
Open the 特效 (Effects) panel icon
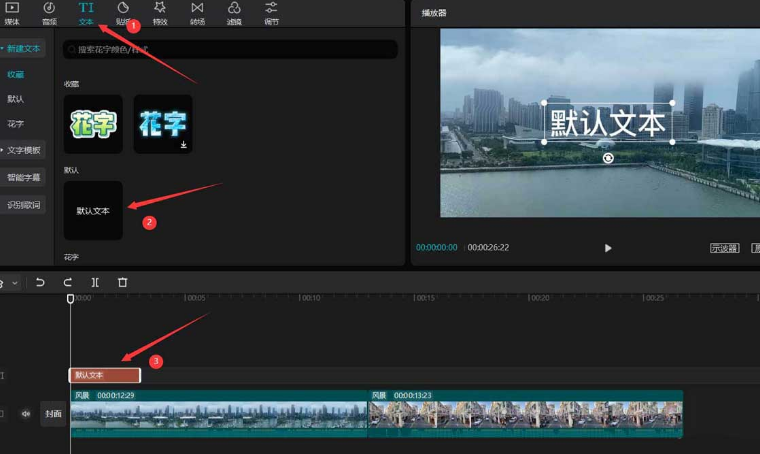tap(160, 12)
